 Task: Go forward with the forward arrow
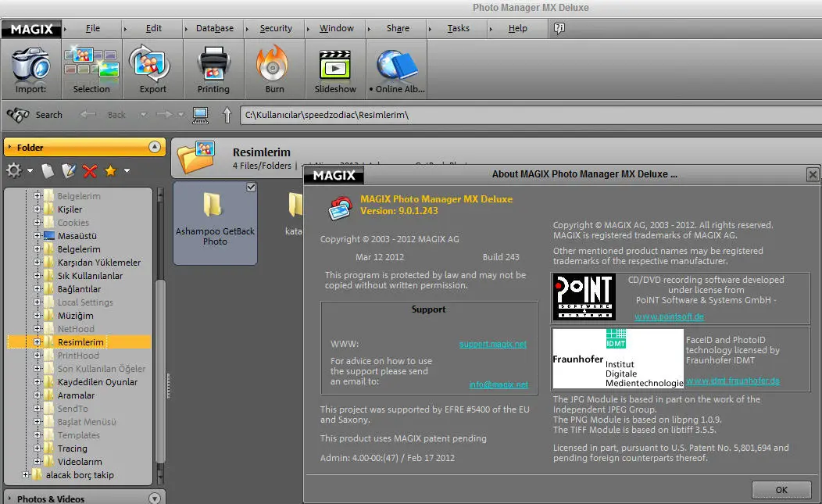coord(164,114)
